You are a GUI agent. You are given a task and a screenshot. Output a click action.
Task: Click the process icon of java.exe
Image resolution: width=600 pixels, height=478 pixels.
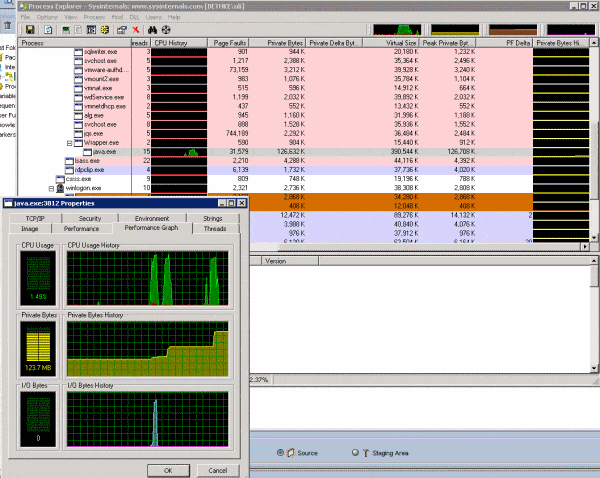[88, 152]
